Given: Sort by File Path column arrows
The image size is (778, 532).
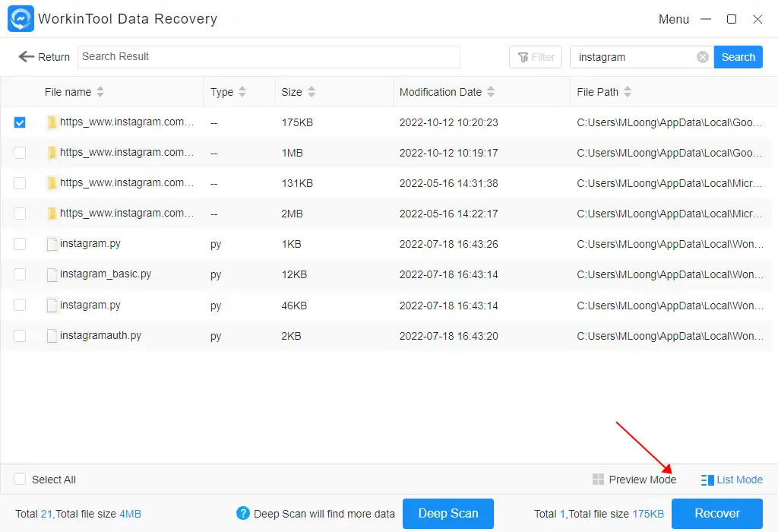Looking at the screenshot, I should click(628, 92).
